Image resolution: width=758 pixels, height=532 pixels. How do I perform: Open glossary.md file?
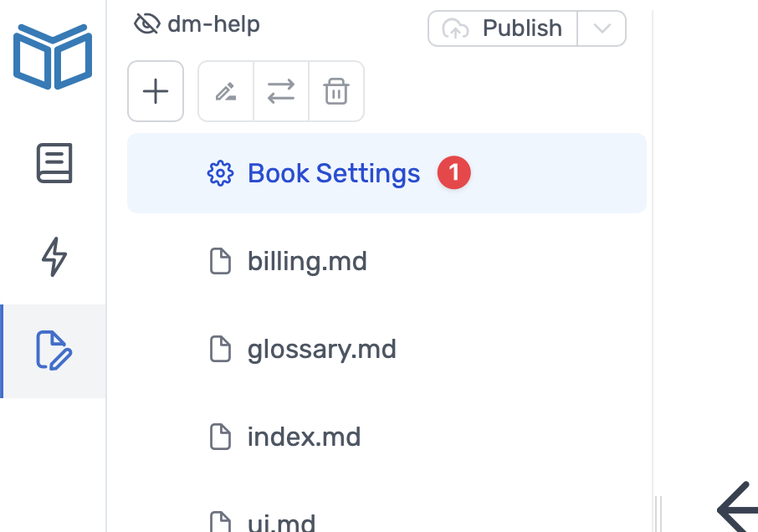coord(387,350)
